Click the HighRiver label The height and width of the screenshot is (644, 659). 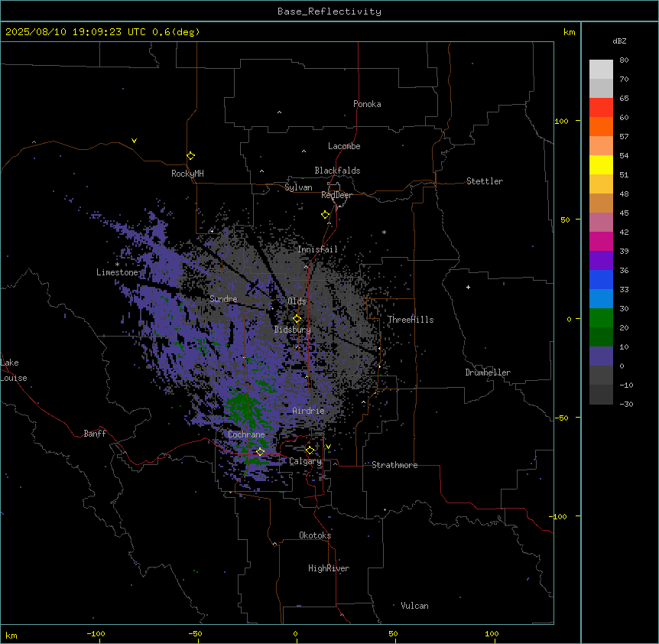coord(329,568)
